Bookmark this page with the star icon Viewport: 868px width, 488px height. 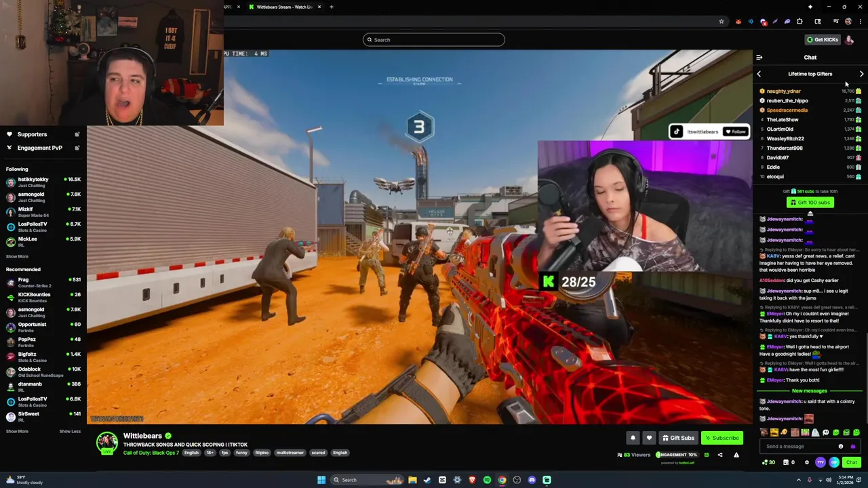[x=722, y=22]
